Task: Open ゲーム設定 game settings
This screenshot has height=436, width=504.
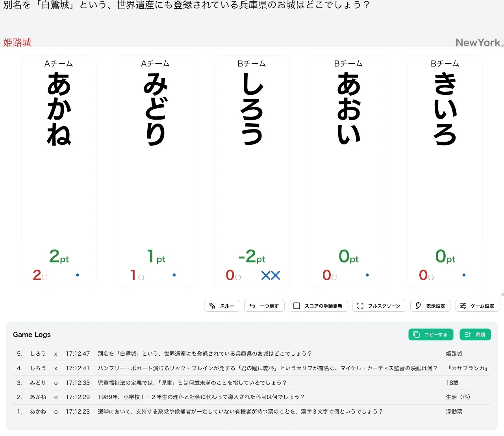Action: 477,306
